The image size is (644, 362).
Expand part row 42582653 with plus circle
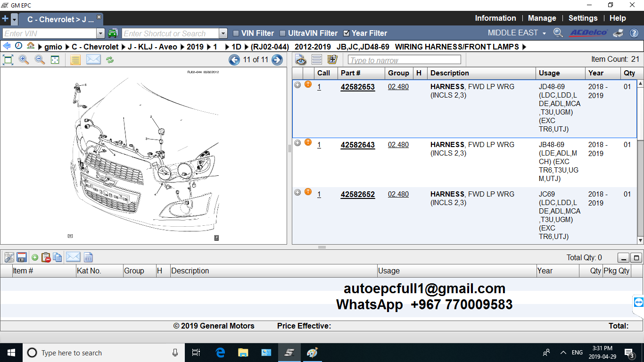click(297, 85)
